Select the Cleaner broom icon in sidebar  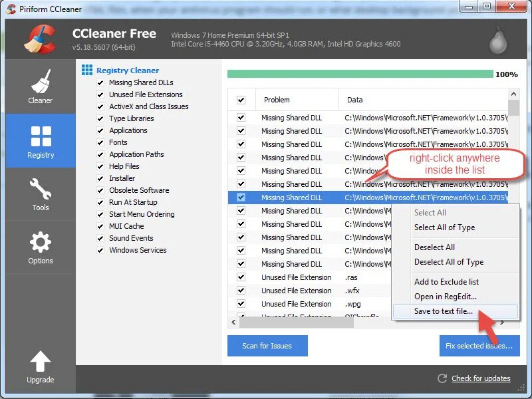(x=40, y=81)
